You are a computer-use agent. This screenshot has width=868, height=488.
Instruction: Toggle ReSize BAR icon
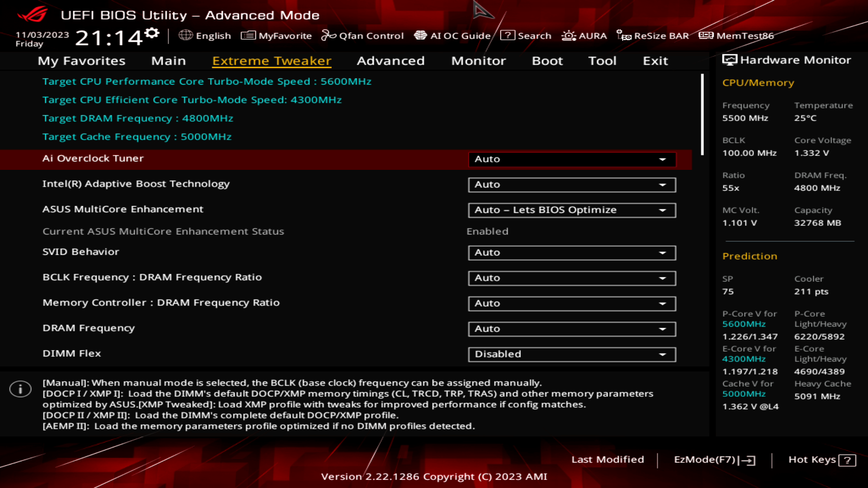coord(624,35)
